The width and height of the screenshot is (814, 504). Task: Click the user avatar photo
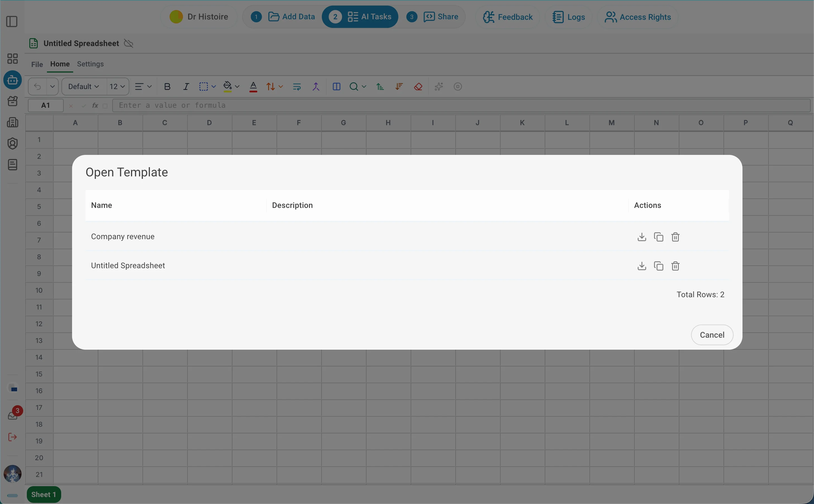[x=12, y=474]
